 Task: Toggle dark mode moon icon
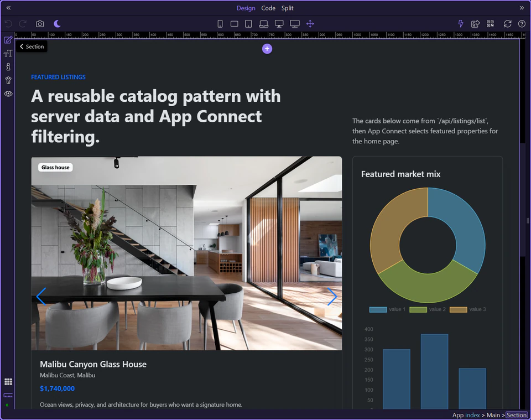pyautogui.click(x=57, y=24)
